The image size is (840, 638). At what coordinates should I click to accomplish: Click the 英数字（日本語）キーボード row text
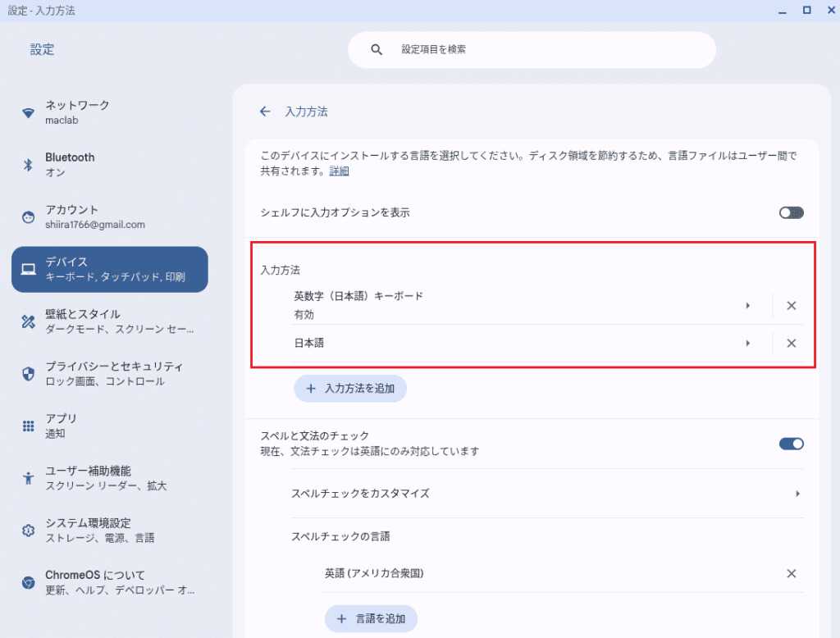[x=358, y=296]
